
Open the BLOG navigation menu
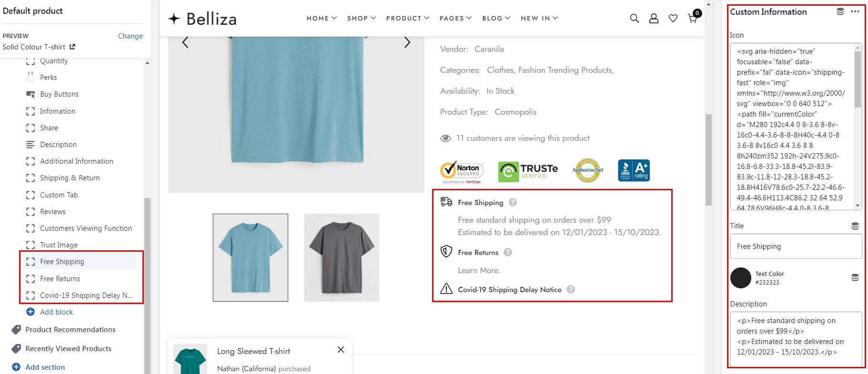[496, 18]
